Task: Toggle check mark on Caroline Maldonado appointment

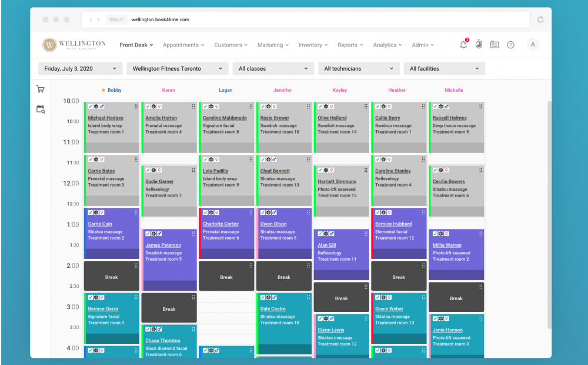Action: 205,107
